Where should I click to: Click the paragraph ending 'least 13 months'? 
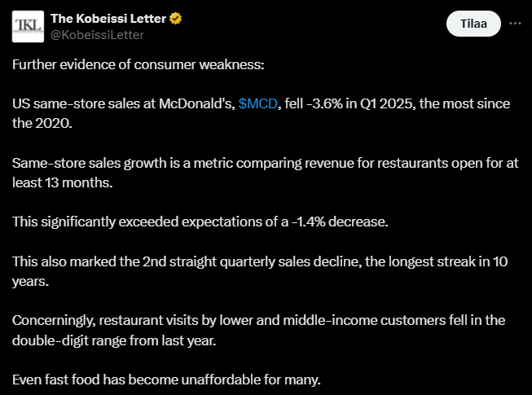(266, 173)
